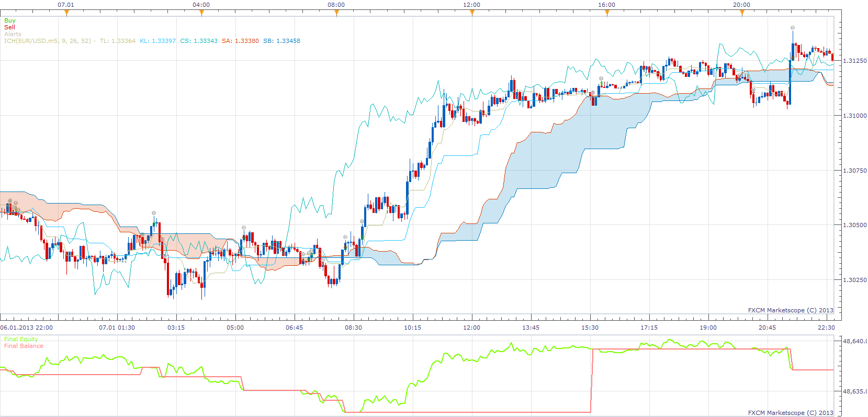Click the Final Balance legend label

coord(24,346)
